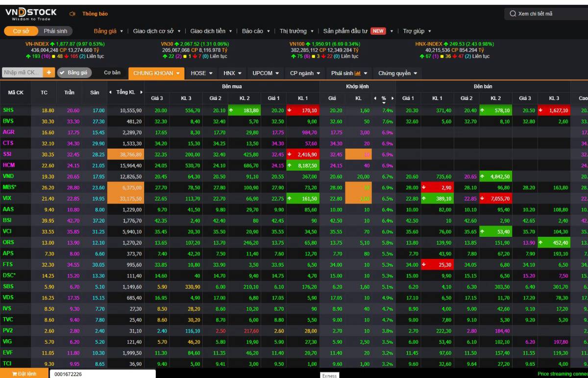This screenshot has width=588, height=378.
Task: Click the Thông báo speaker icon
Action: coord(73,14)
